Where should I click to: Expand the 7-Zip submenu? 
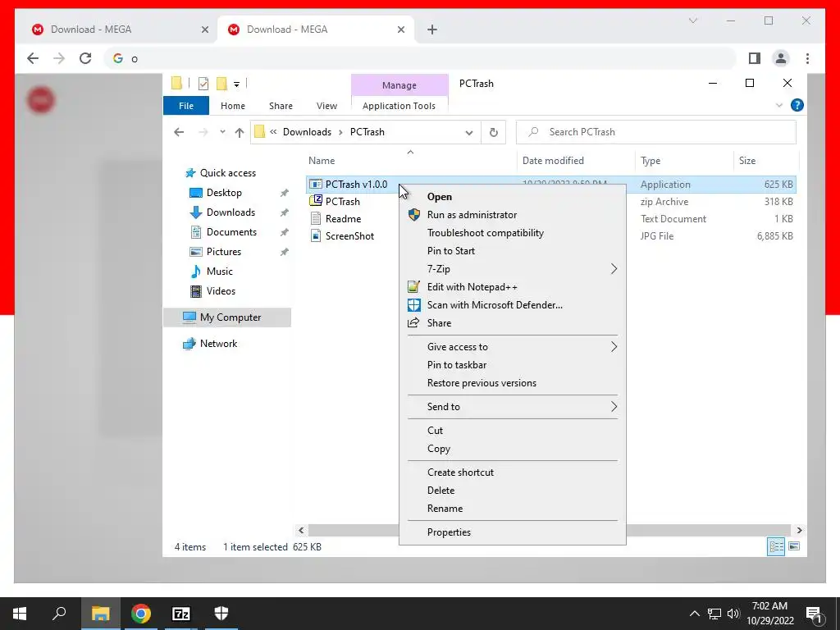click(512, 269)
